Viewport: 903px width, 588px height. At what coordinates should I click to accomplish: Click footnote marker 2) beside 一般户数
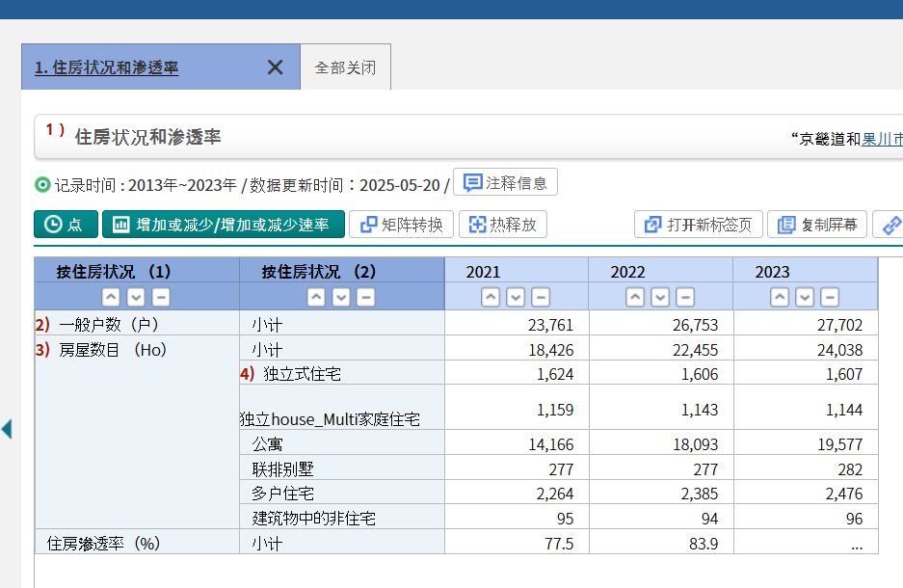point(42,324)
